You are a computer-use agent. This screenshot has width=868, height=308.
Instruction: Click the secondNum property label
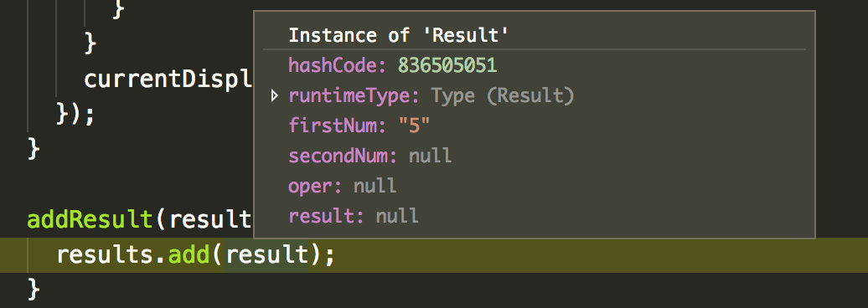(x=343, y=156)
